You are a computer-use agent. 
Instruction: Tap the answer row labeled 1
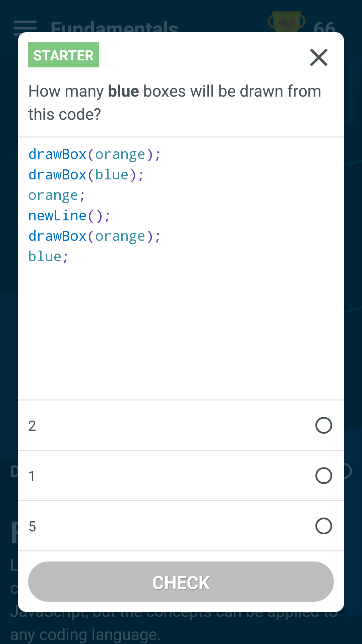[x=181, y=476]
